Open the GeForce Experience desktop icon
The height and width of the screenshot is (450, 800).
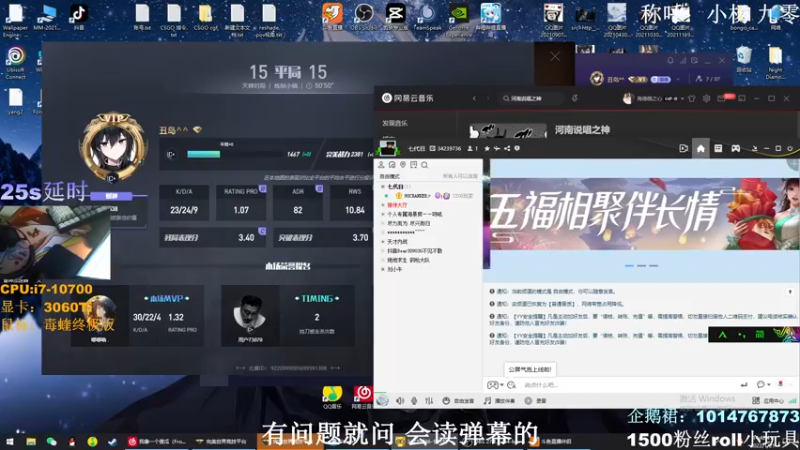click(459, 18)
